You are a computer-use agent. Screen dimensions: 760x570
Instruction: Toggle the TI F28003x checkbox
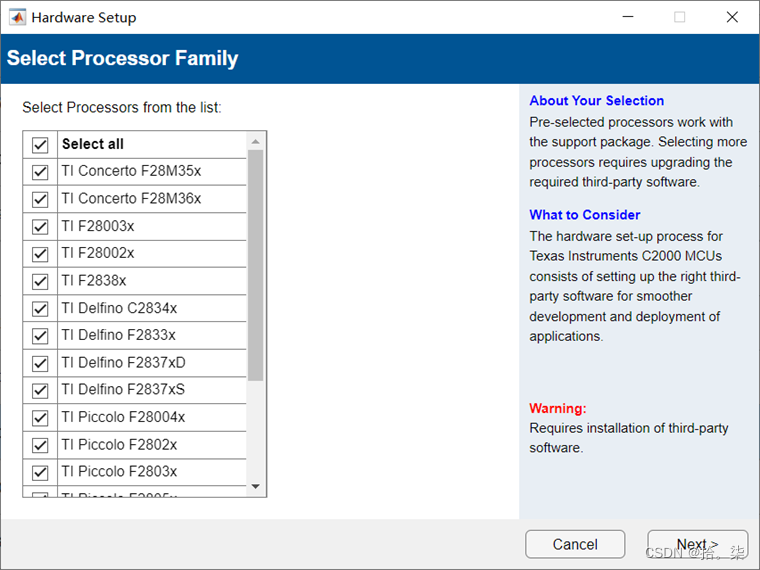(40, 226)
